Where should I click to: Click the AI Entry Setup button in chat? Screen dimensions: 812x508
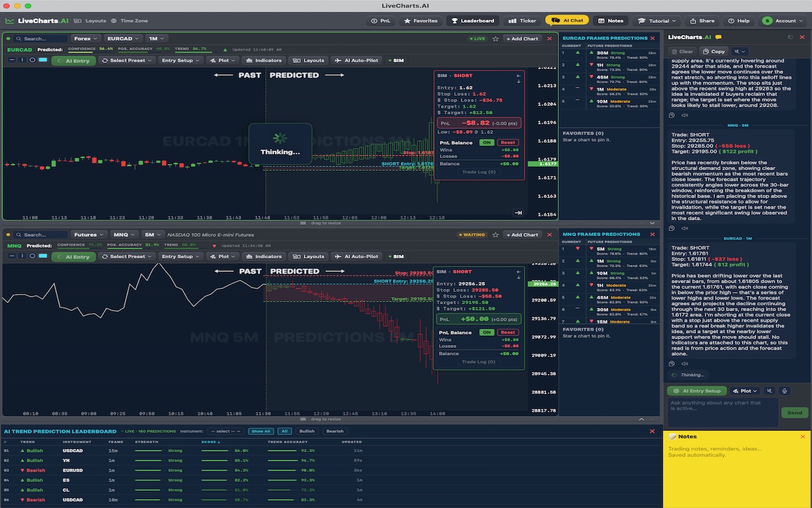[697, 391]
